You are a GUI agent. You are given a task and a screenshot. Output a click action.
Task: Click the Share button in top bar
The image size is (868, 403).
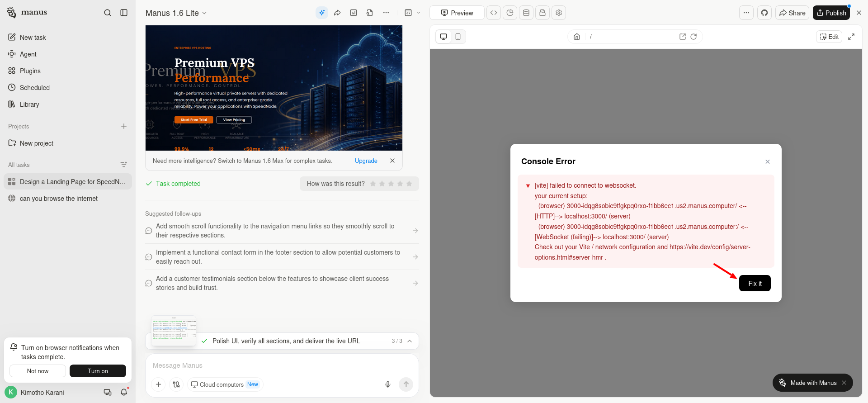pyautogui.click(x=792, y=13)
